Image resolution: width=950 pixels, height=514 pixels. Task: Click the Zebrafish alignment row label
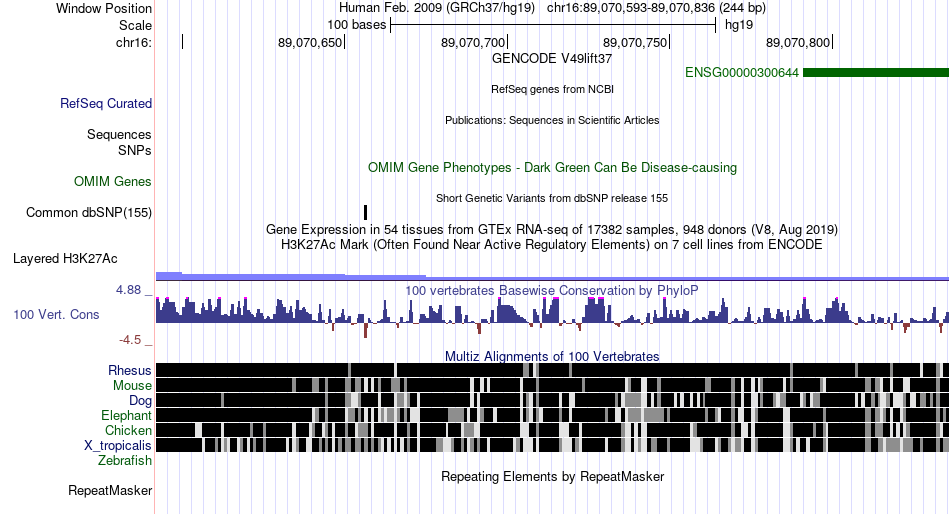125,461
